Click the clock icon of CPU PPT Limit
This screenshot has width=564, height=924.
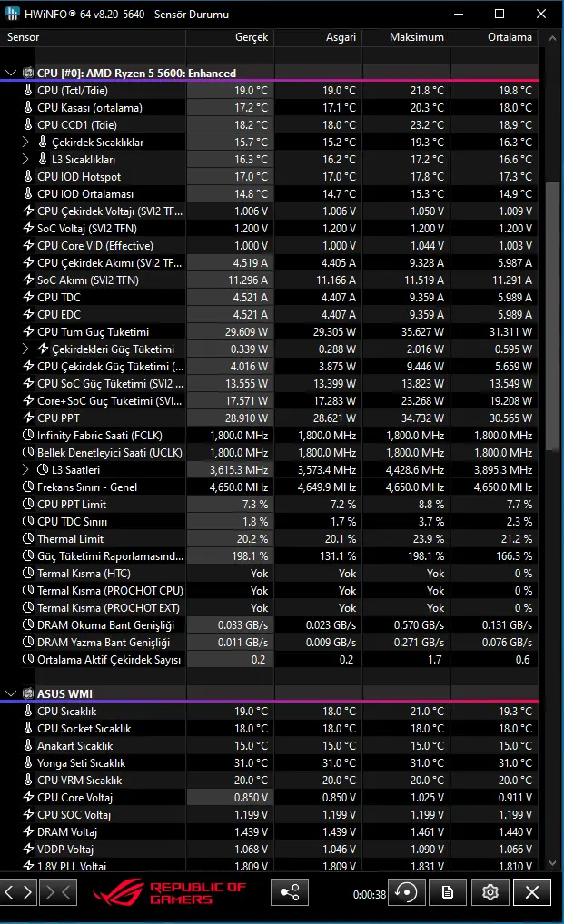[x=27, y=504]
